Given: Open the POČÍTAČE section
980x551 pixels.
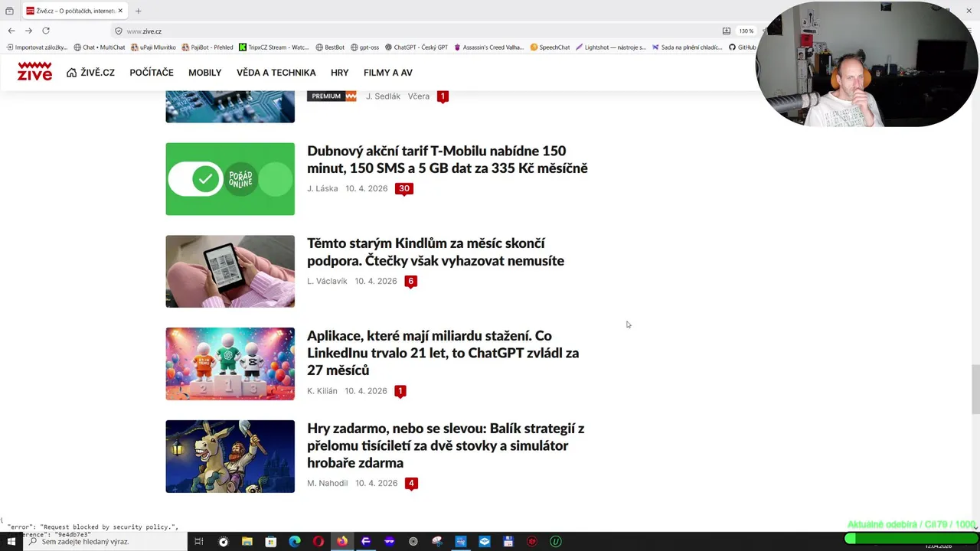Looking at the screenshot, I should [x=152, y=73].
